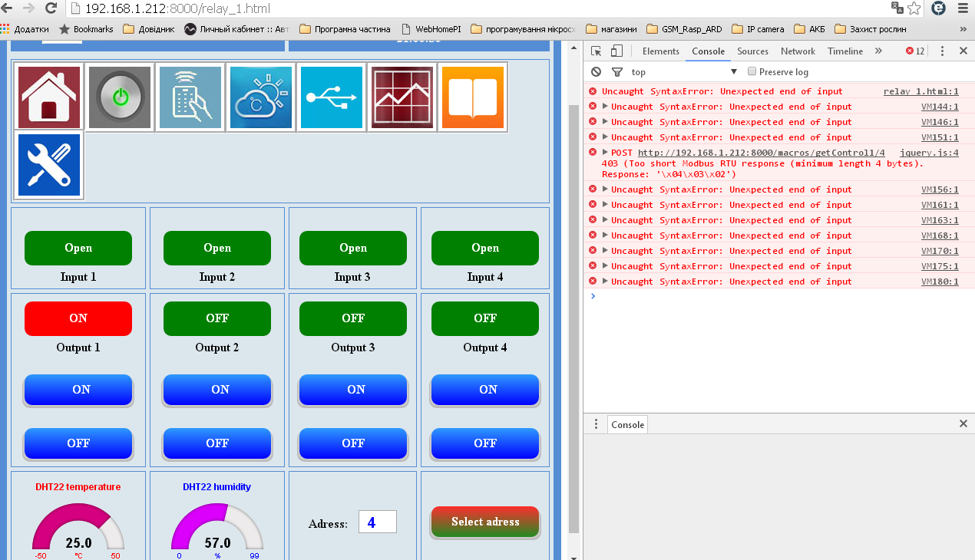Viewport: 975px width, 560px height.
Task: Open the remote control icon
Action: click(x=190, y=97)
